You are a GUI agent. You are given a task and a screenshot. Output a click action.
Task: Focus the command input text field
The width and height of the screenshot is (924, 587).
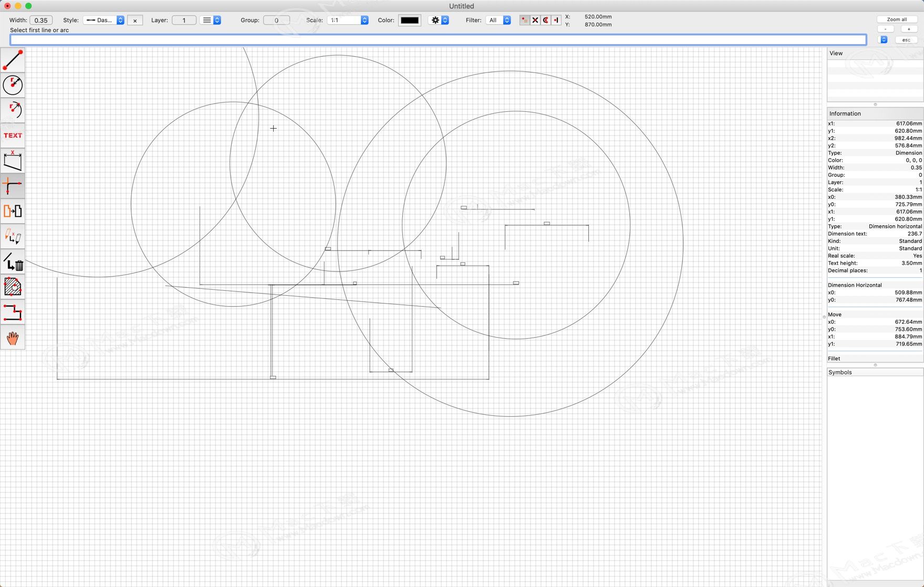point(438,40)
